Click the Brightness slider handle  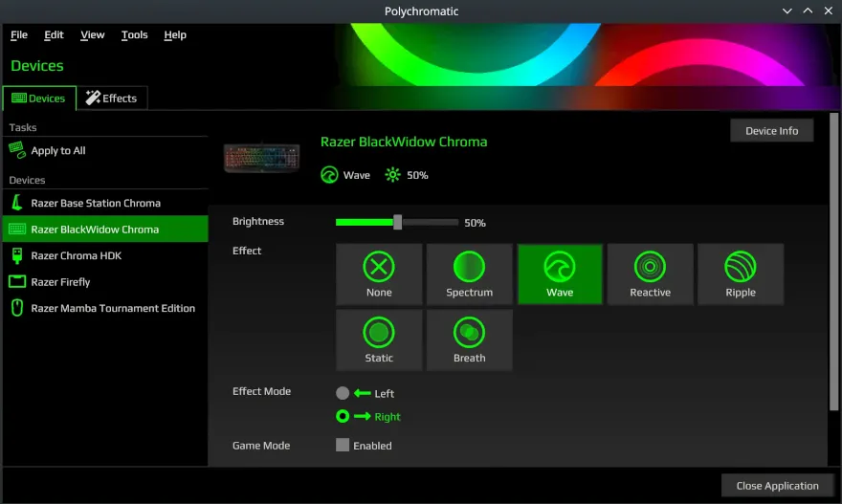pos(397,222)
